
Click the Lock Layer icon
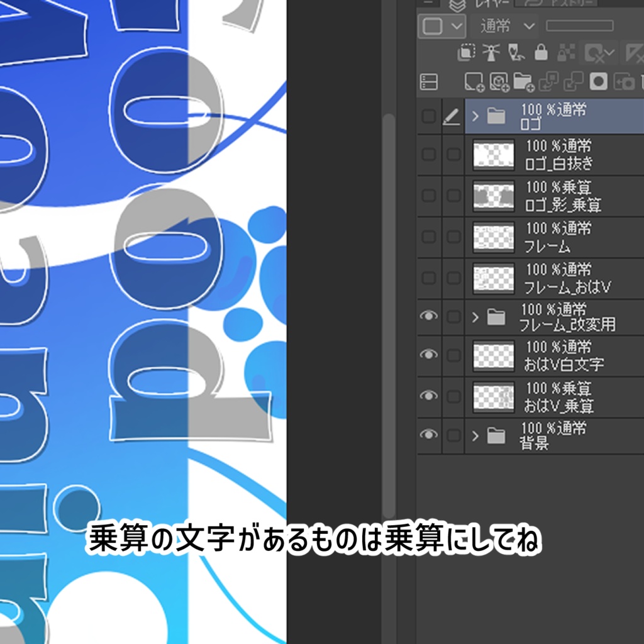click(x=541, y=51)
